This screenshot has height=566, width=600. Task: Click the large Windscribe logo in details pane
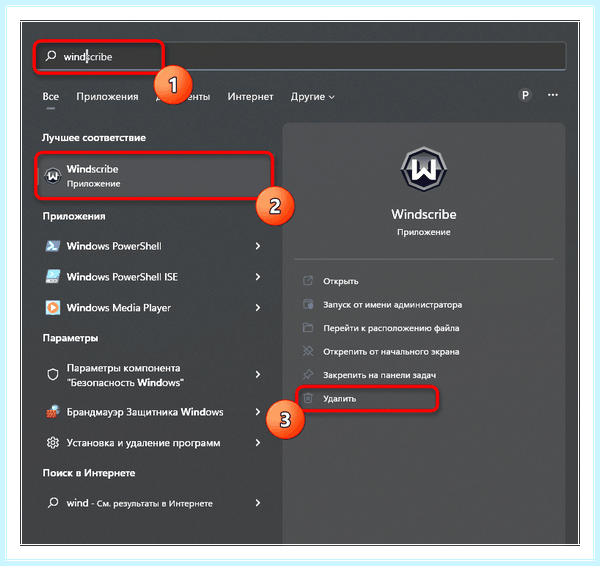424,169
